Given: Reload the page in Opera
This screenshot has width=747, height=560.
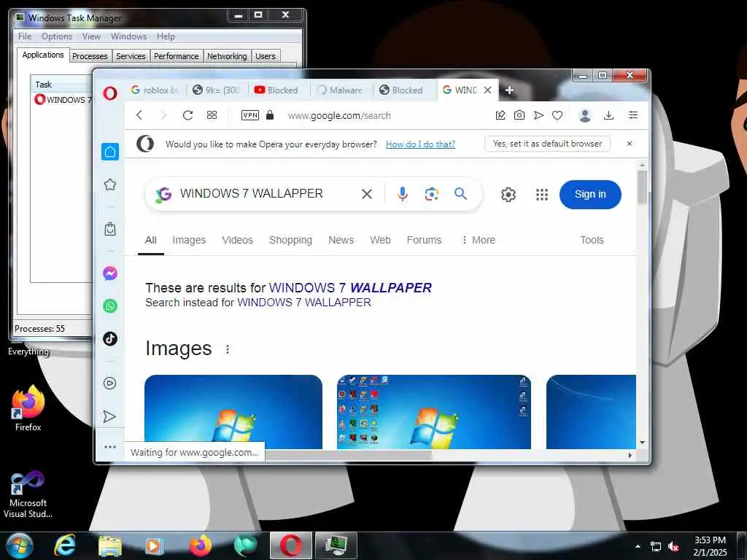Looking at the screenshot, I should coord(187,115).
